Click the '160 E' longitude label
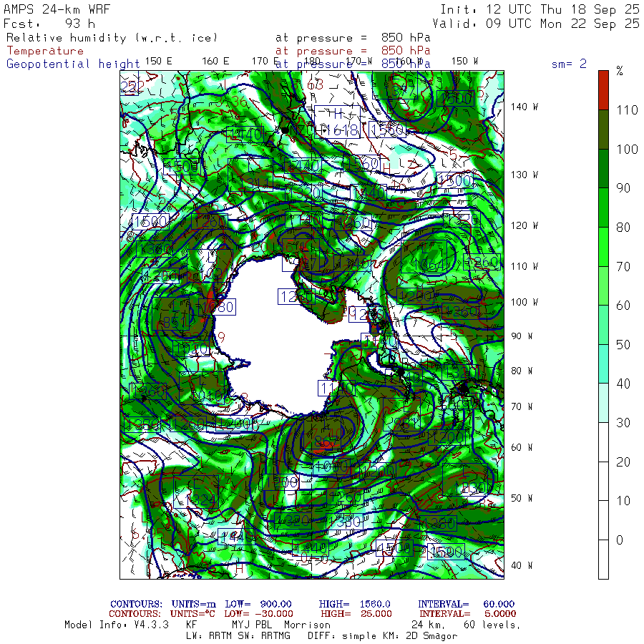 pyautogui.click(x=215, y=62)
